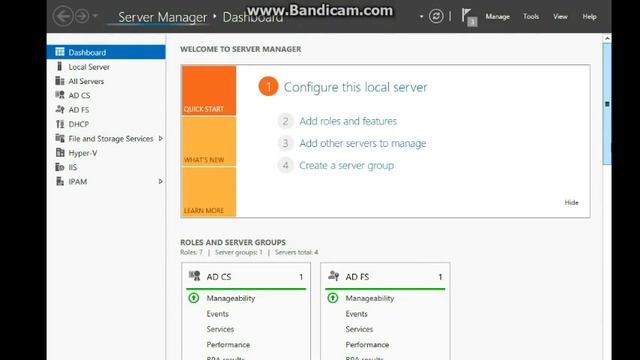
Task: Expand File and Storage Services arrow
Action: pos(160,138)
